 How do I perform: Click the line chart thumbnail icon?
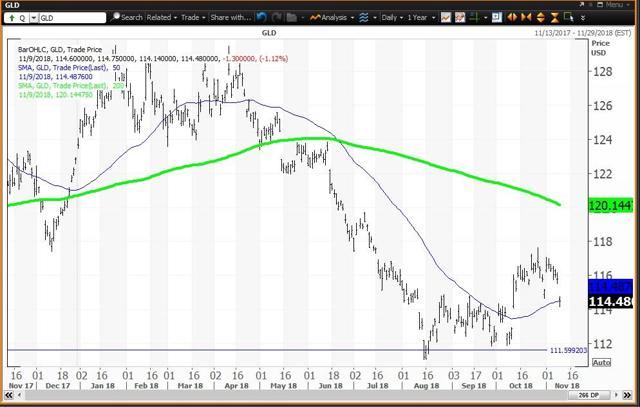(445, 18)
